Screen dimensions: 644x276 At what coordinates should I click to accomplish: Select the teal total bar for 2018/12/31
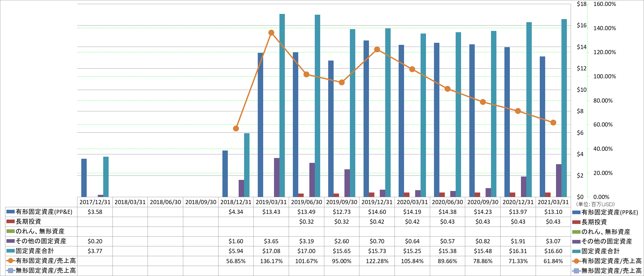[x=247, y=165]
